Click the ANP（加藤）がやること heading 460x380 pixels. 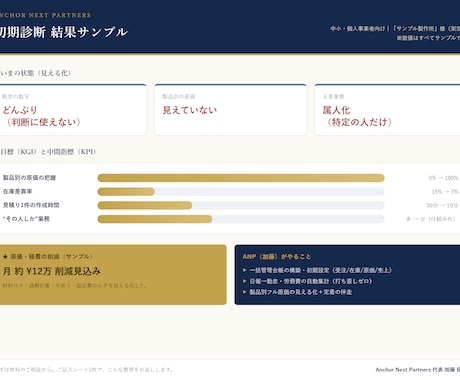coord(277,257)
